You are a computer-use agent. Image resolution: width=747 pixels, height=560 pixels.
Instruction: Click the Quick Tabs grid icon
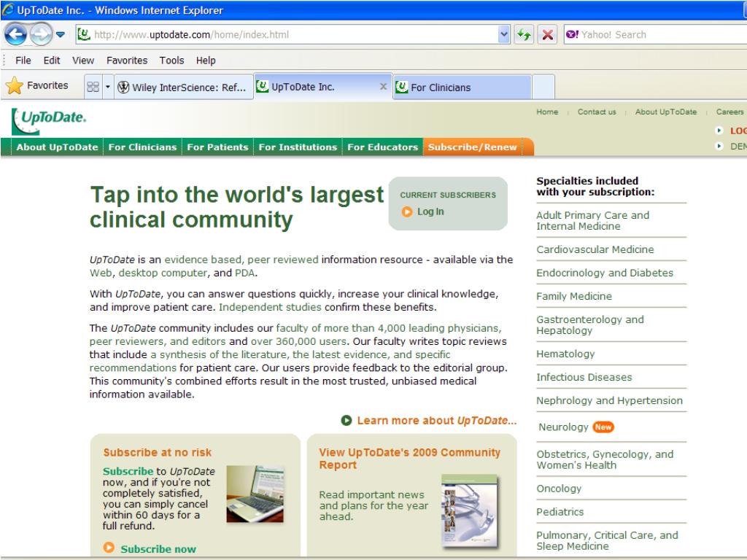93,87
